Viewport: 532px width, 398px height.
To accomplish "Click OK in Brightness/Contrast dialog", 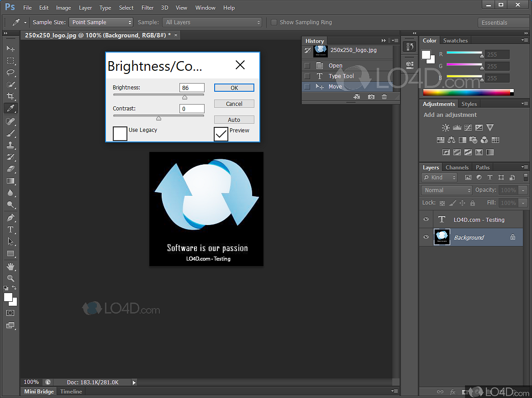I will coord(234,88).
